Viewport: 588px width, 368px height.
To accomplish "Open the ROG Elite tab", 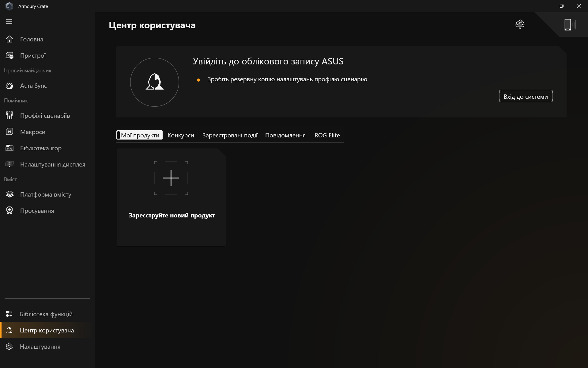I will 327,135.
